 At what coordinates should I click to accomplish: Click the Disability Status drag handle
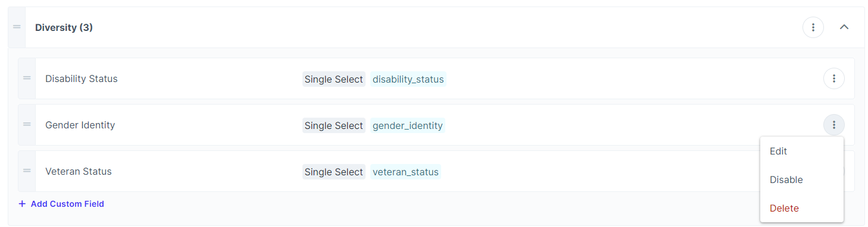[x=27, y=78]
